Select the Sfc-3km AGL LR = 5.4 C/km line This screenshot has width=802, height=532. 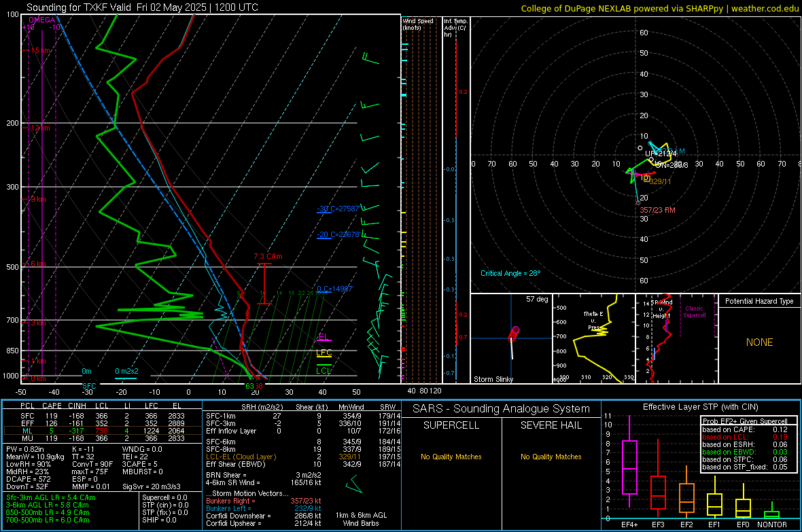pos(51,497)
